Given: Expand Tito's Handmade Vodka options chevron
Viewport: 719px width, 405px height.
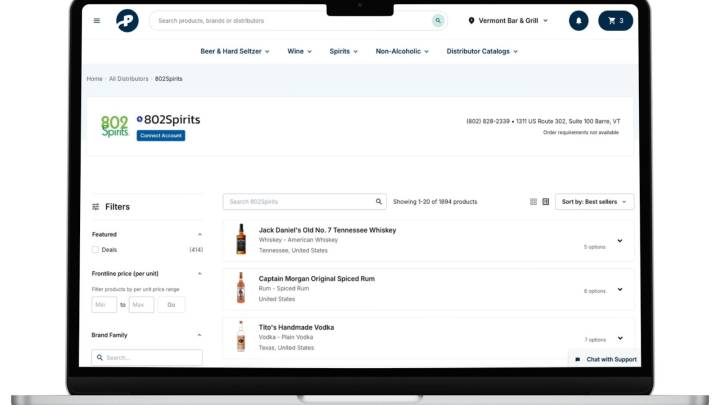Looking at the screenshot, I should click(x=620, y=338).
